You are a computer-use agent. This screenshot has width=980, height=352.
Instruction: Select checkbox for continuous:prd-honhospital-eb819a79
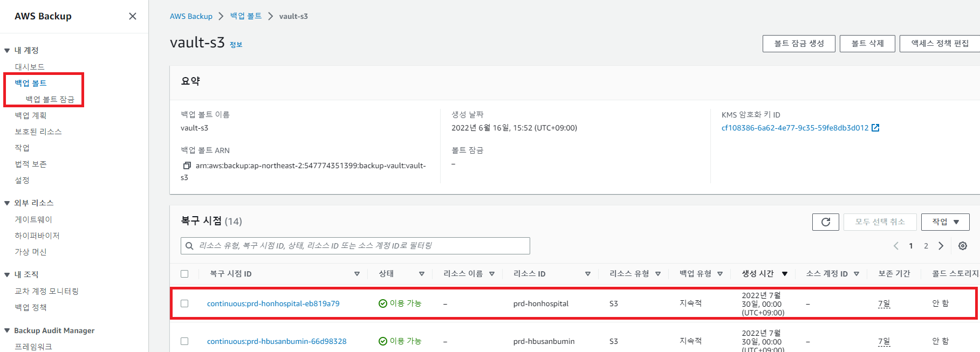184,303
